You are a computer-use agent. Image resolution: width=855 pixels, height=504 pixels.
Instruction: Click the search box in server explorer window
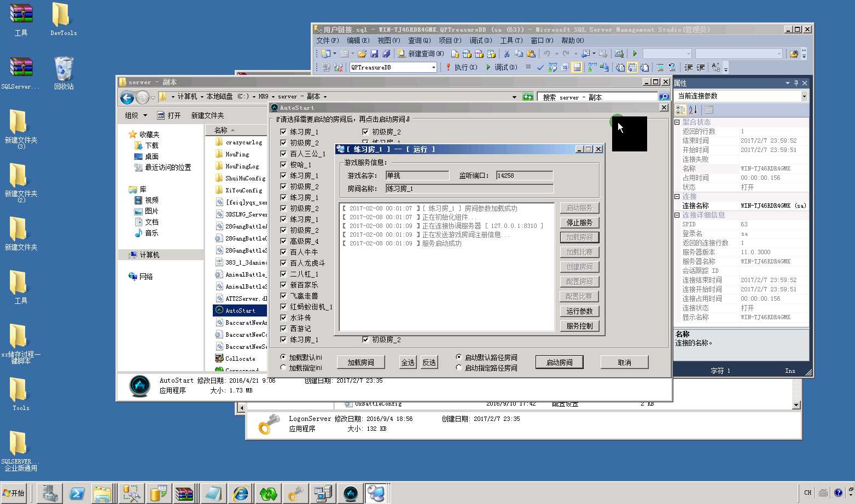click(597, 97)
